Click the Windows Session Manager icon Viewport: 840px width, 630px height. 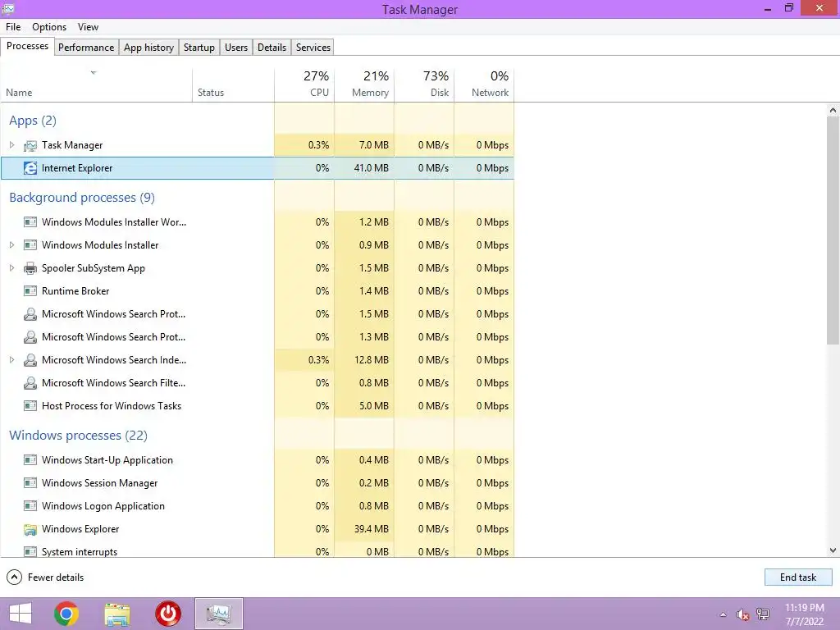30,482
